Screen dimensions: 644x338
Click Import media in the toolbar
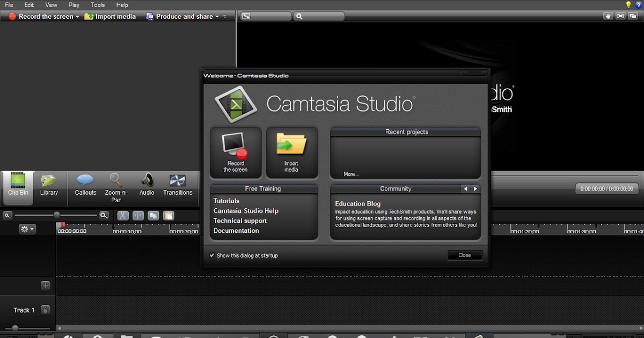[x=110, y=17]
